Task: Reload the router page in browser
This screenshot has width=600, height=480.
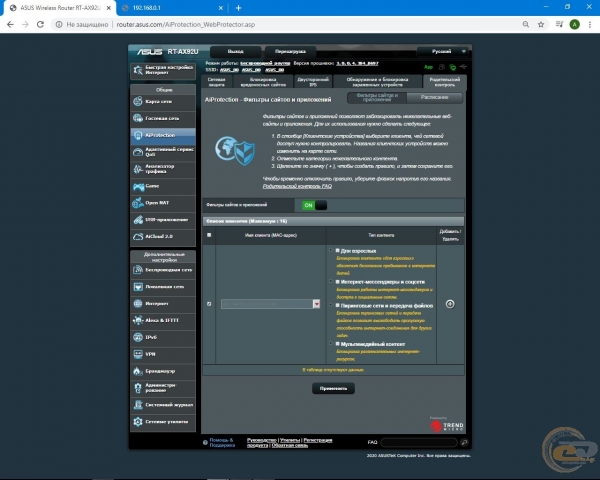Action: tap(40, 24)
